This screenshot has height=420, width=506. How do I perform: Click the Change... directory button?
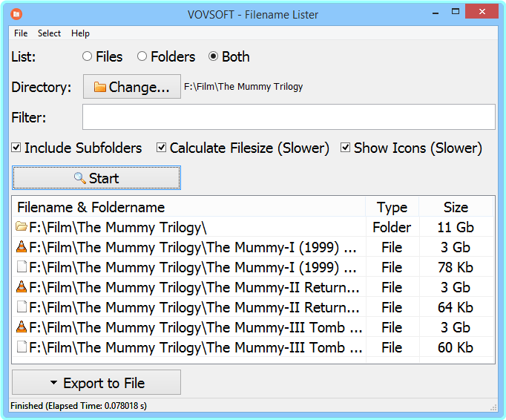pos(131,87)
